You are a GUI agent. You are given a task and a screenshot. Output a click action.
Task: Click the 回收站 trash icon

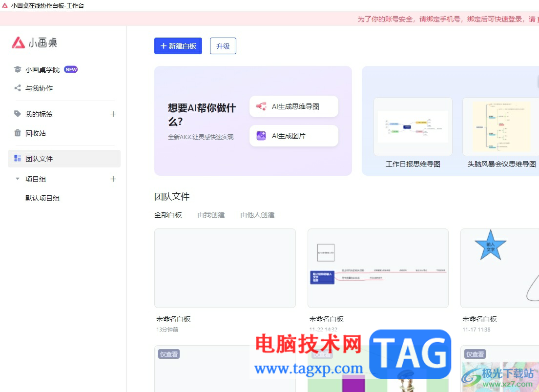pos(18,133)
